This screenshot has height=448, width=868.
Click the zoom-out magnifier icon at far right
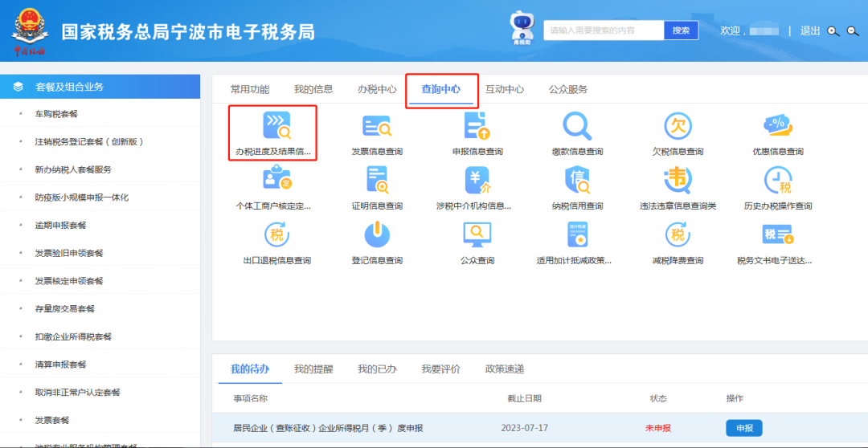pyautogui.click(x=853, y=31)
